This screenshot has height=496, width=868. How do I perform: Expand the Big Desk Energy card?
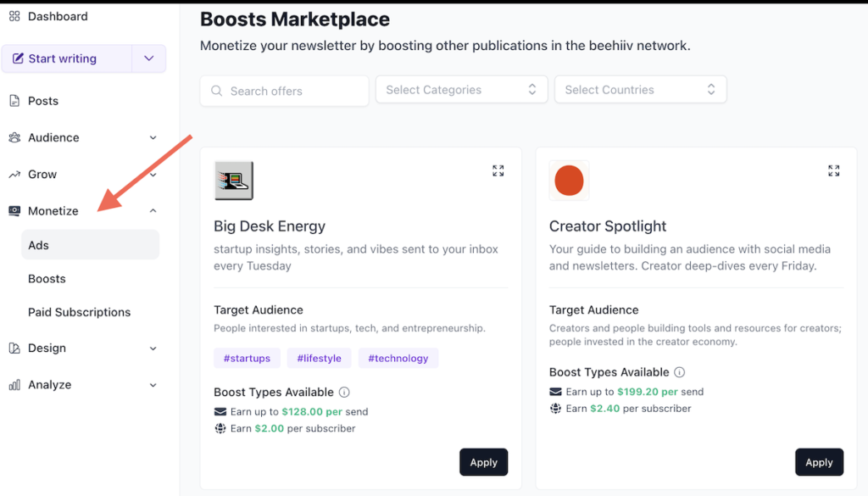[x=498, y=170]
